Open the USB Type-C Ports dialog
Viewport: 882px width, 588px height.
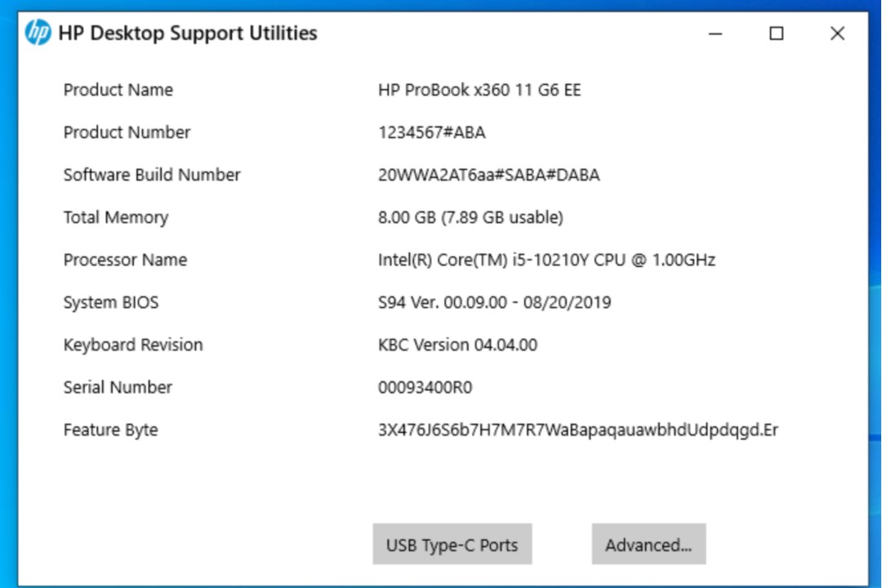click(452, 545)
